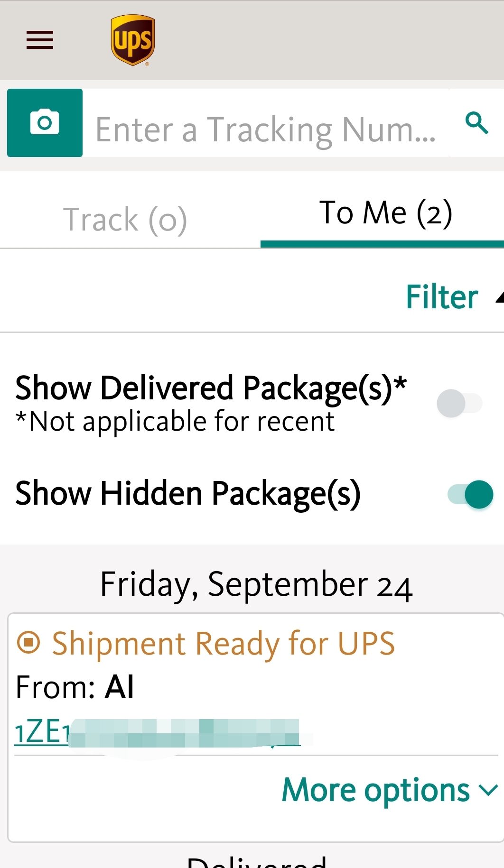Click the Filter collapse arrow
The width and height of the screenshot is (504, 868).
pos(499,297)
